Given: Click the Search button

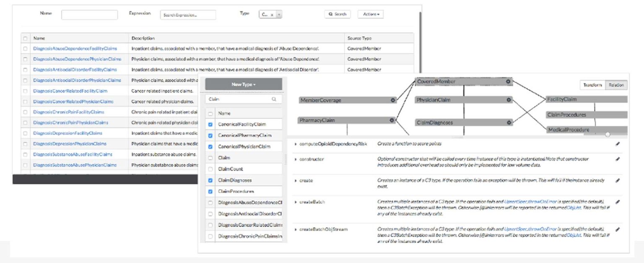Looking at the screenshot, I should pyautogui.click(x=338, y=14).
